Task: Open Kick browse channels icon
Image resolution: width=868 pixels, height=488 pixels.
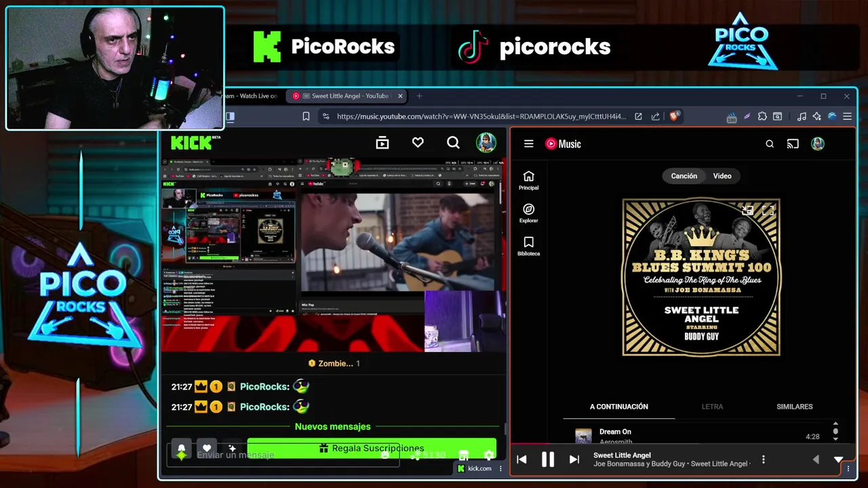Action: (x=382, y=142)
